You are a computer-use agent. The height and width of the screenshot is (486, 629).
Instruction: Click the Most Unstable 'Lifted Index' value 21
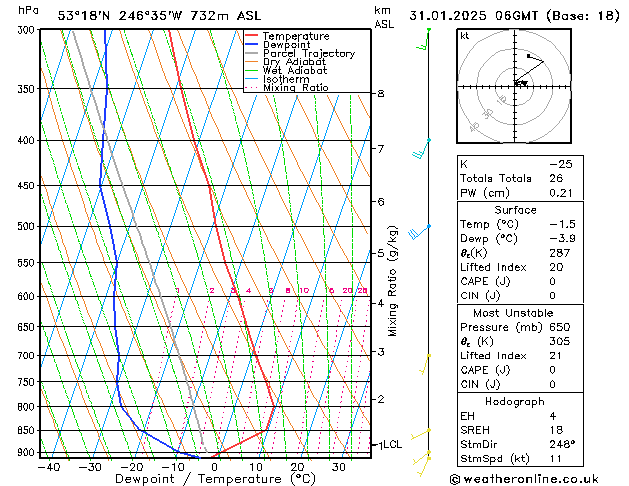point(555,356)
